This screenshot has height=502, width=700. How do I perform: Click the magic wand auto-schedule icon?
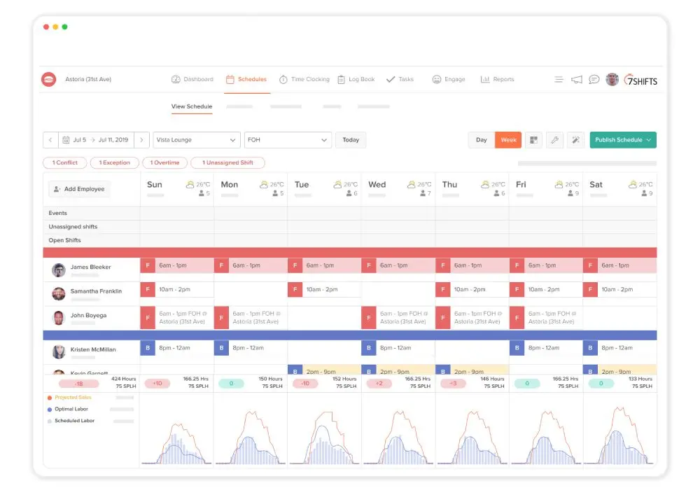point(576,140)
